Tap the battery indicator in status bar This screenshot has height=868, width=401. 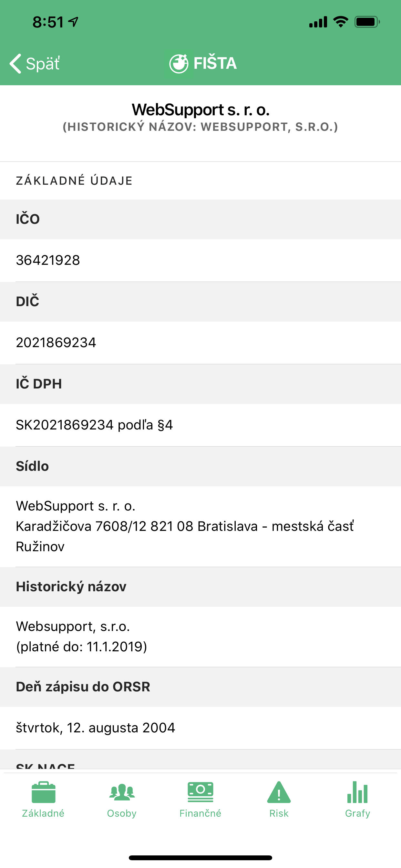point(367,22)
